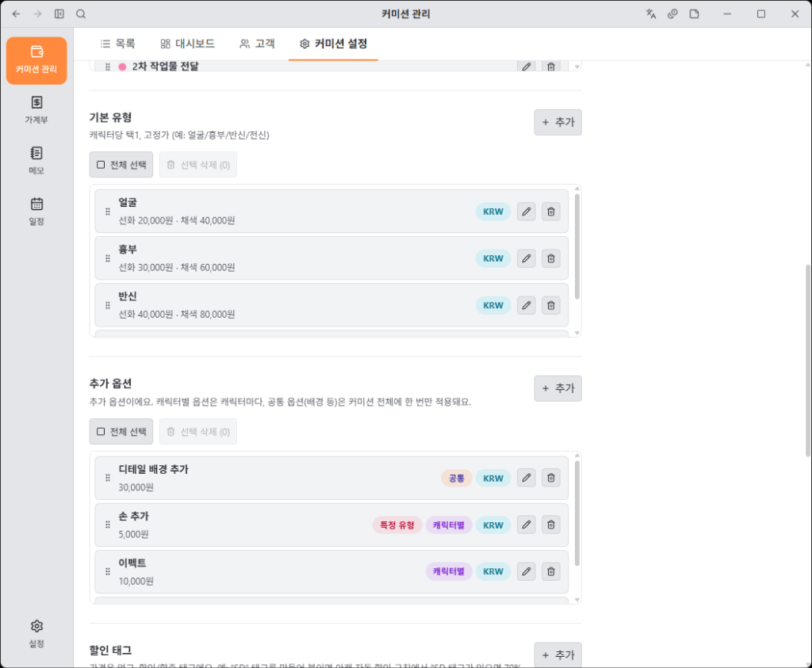Screen dimensions: 812x668
Task: Delete the 반신 base type
Action: tap(551, 305)
